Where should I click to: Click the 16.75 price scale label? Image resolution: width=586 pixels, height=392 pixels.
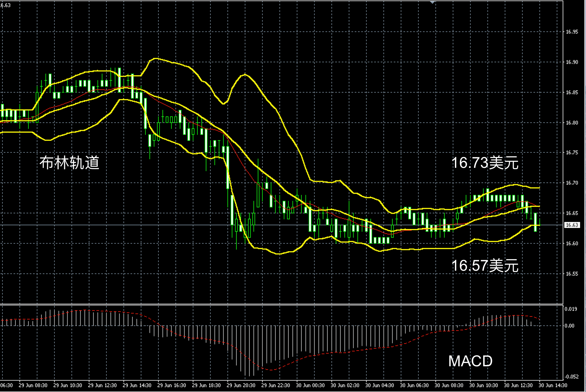[572, 153]
